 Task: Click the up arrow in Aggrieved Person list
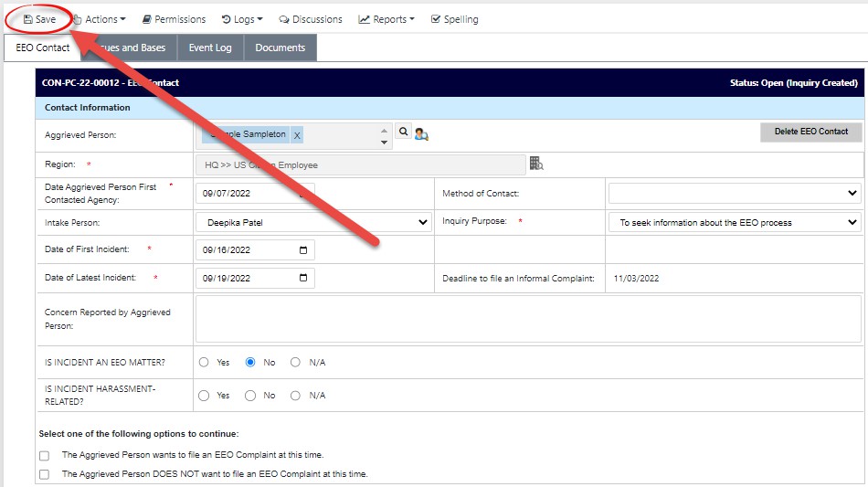tap(384, 131)
